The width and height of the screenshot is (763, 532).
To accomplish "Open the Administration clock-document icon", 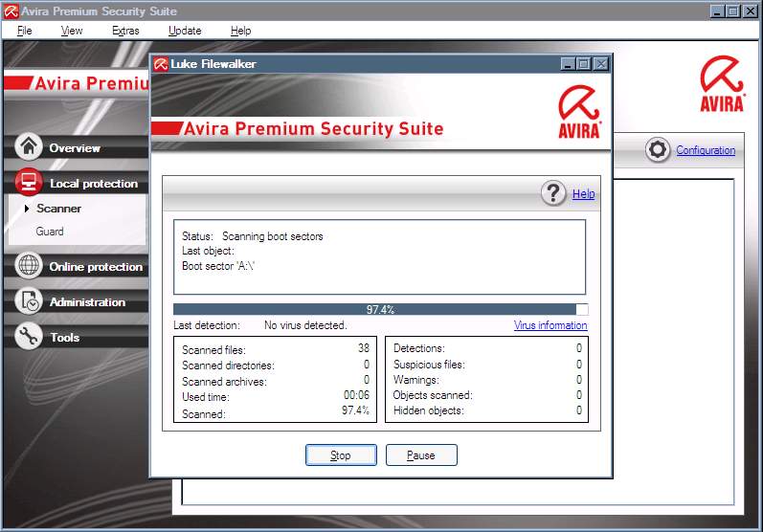I will coord(29,301).
